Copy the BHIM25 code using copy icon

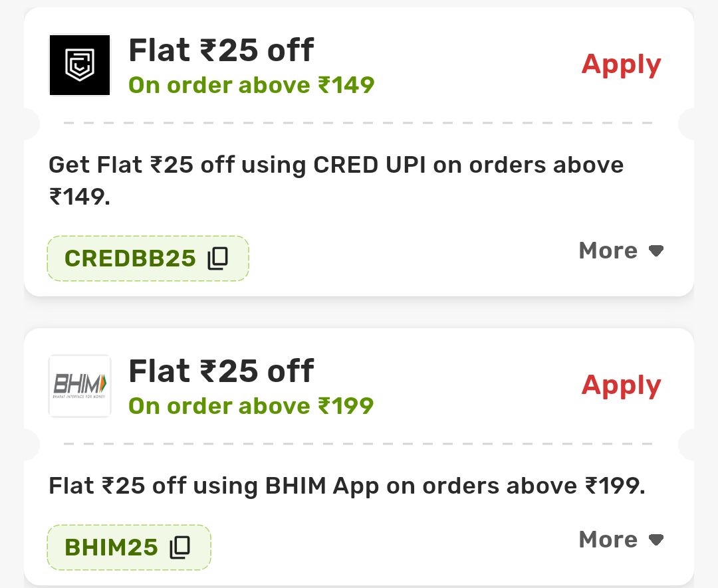(x=179, y=547)
